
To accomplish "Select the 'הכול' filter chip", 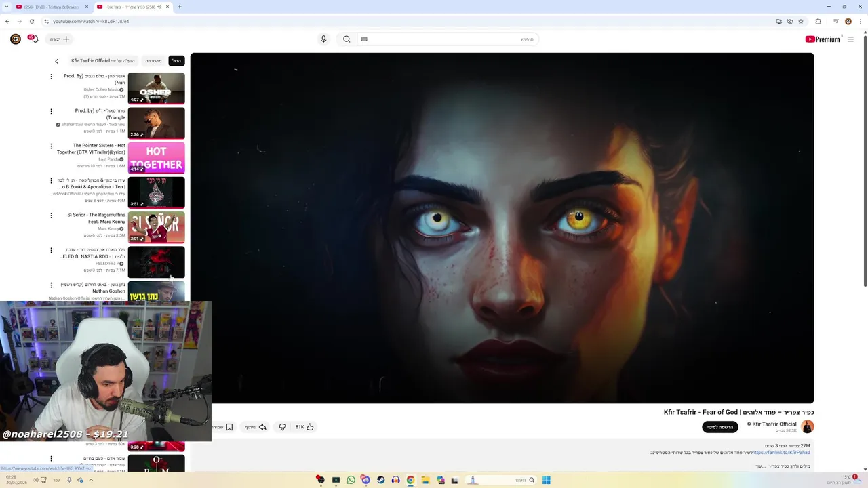I will (176, 61).
